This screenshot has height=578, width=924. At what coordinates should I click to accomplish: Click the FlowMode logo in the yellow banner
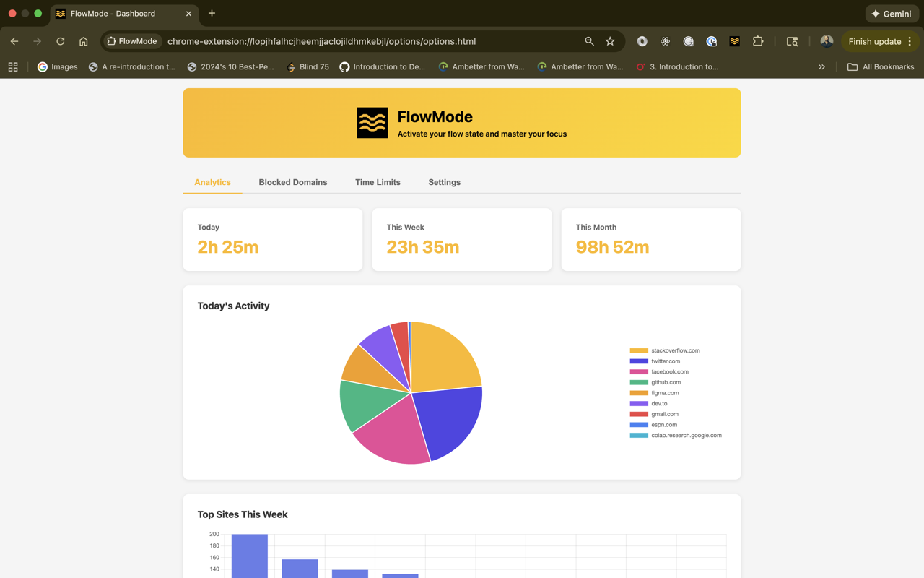click(372, 122)
